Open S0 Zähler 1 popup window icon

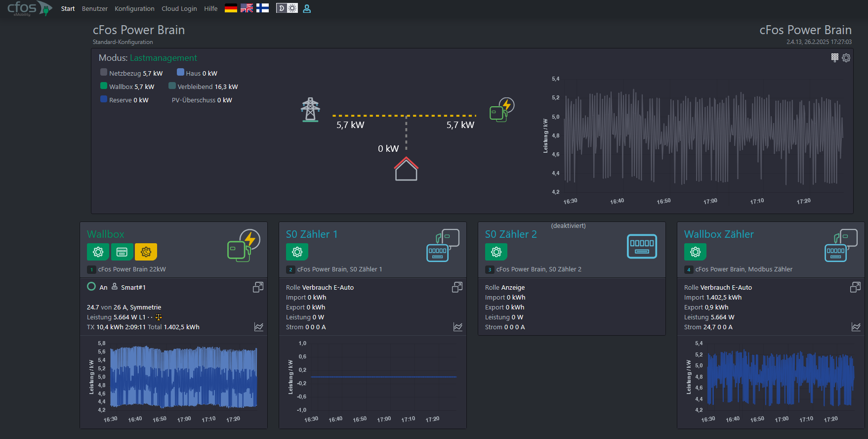tap(457, 287)
